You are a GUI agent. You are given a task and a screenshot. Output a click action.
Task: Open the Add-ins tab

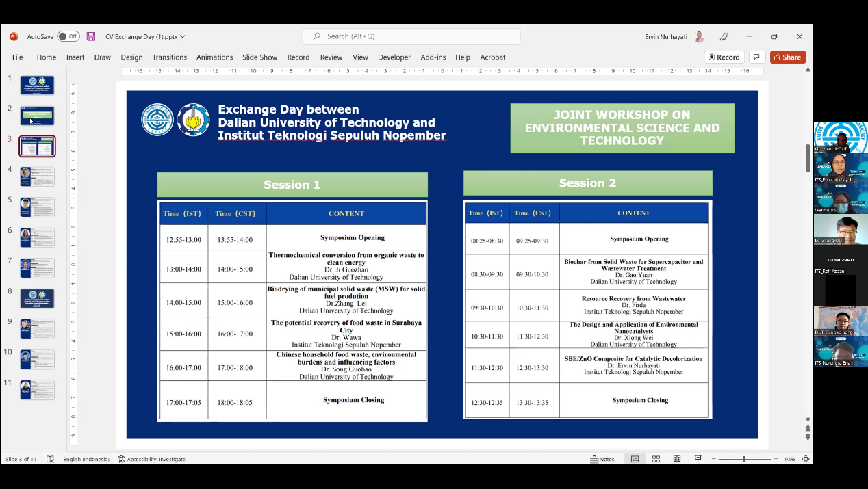pyautogui.click(x=433, y=57)
